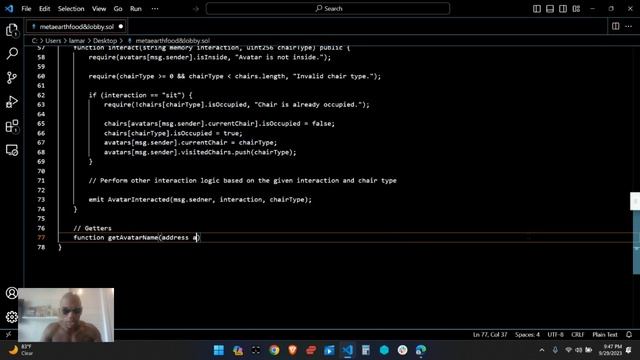The width and height of the screenshot is (640, 360).
Task: Open the Wi-Fi network tray icon
Action: [x=568, y=350]
